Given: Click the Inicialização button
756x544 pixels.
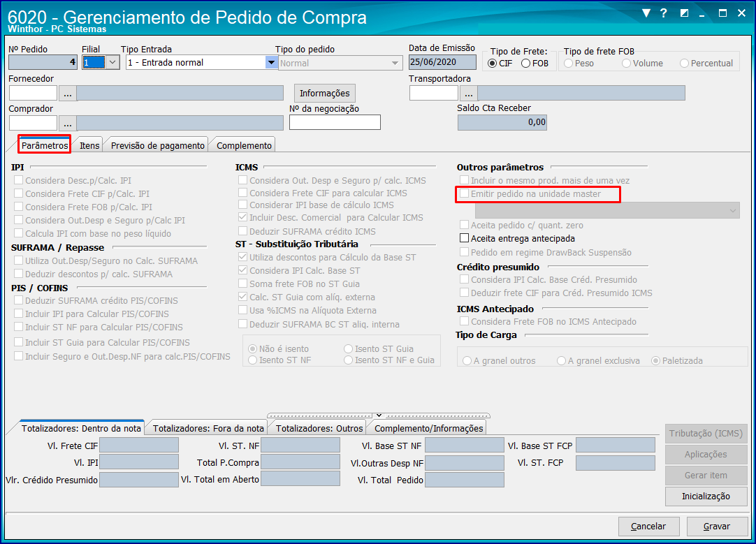Looking at the screenshot, I should pos(706,497).
